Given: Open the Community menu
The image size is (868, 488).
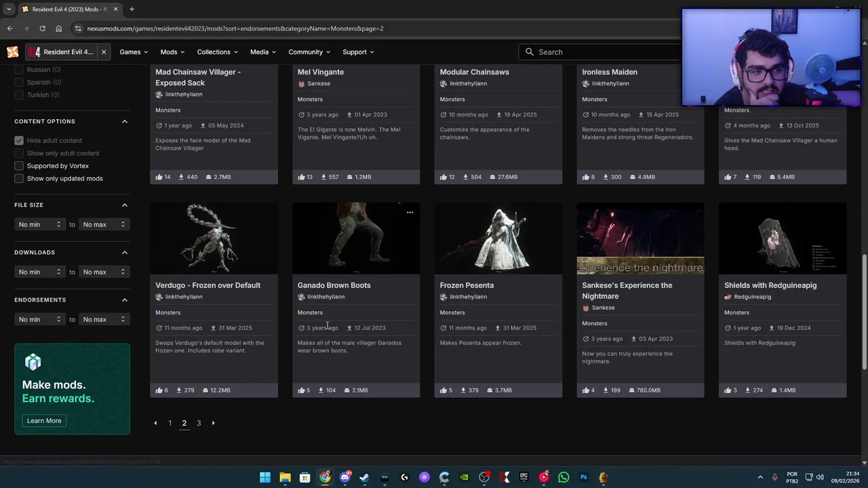Looking at the screenshot, I should [309, 52].
